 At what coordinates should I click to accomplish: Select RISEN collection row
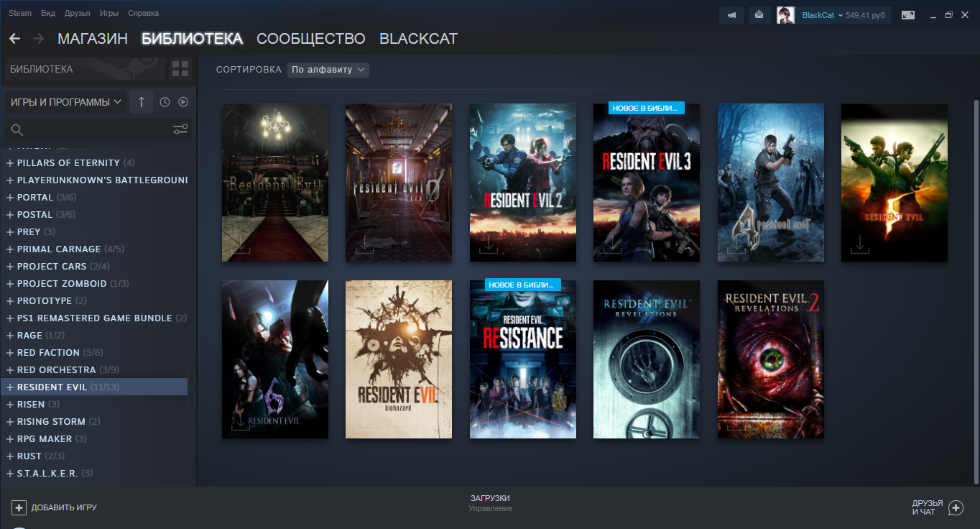pyautogui.click(x=94, y=404)
